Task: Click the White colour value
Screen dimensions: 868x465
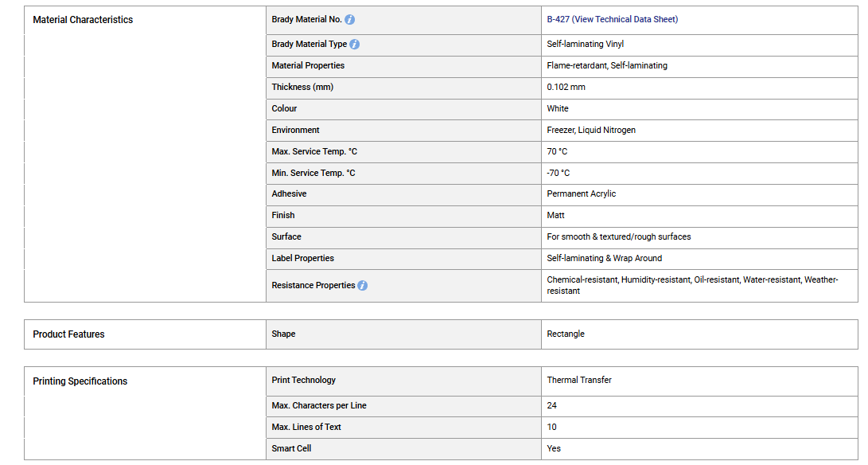Action: [558, 108]
